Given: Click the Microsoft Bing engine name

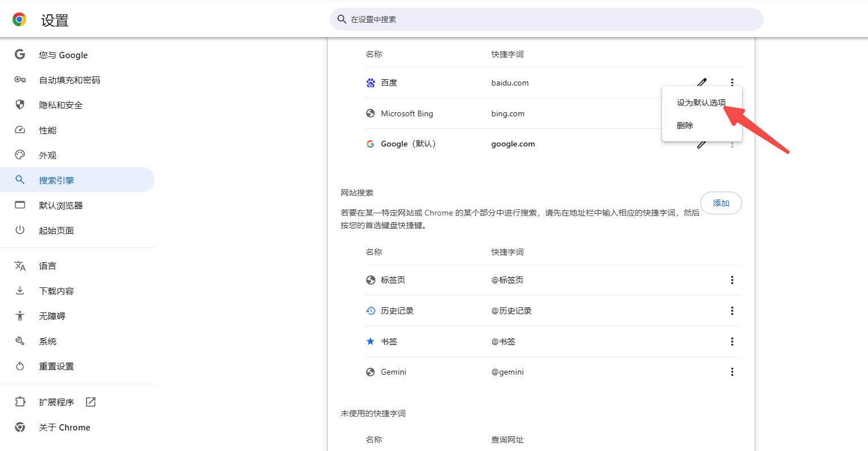Looking at the screenshot, I should [x=407, y=113].
